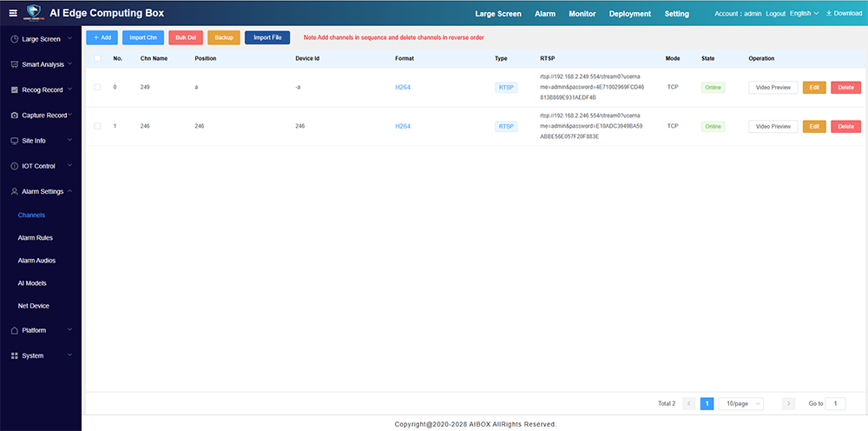This screenshot has height=431, width=868.
Task: Select Alarm Rules in sidebar
Action: click(36, 237)
